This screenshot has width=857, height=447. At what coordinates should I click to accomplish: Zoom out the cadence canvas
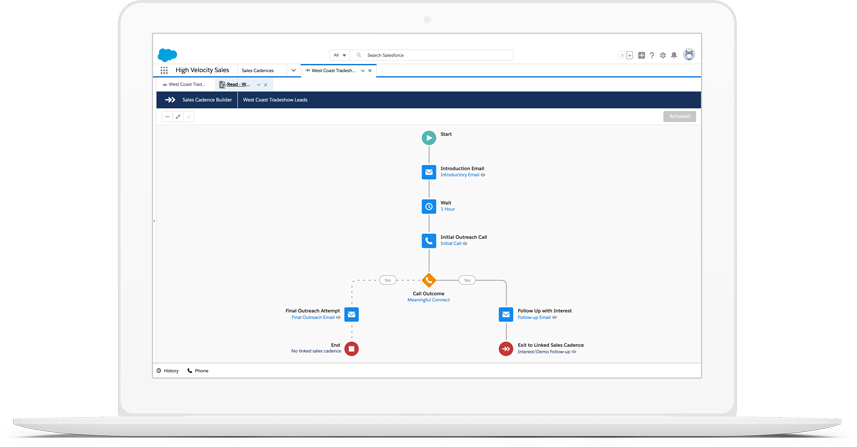coord(167,116)
